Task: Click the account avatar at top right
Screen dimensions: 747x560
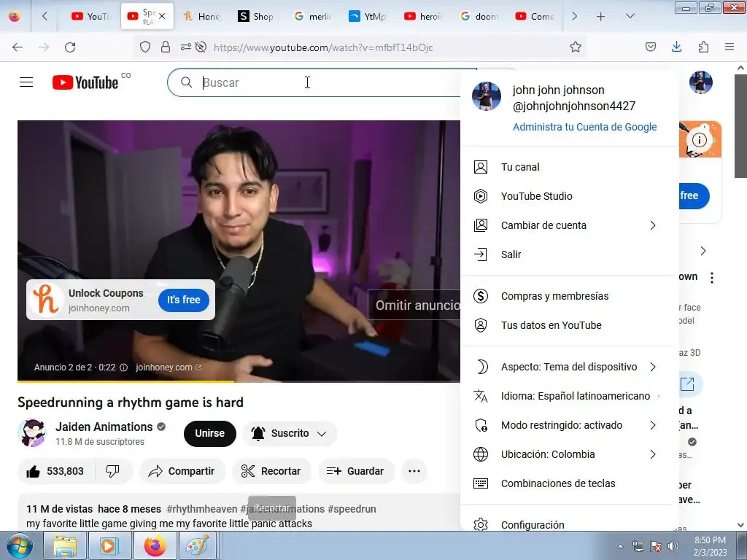Action: pos(701,82)
